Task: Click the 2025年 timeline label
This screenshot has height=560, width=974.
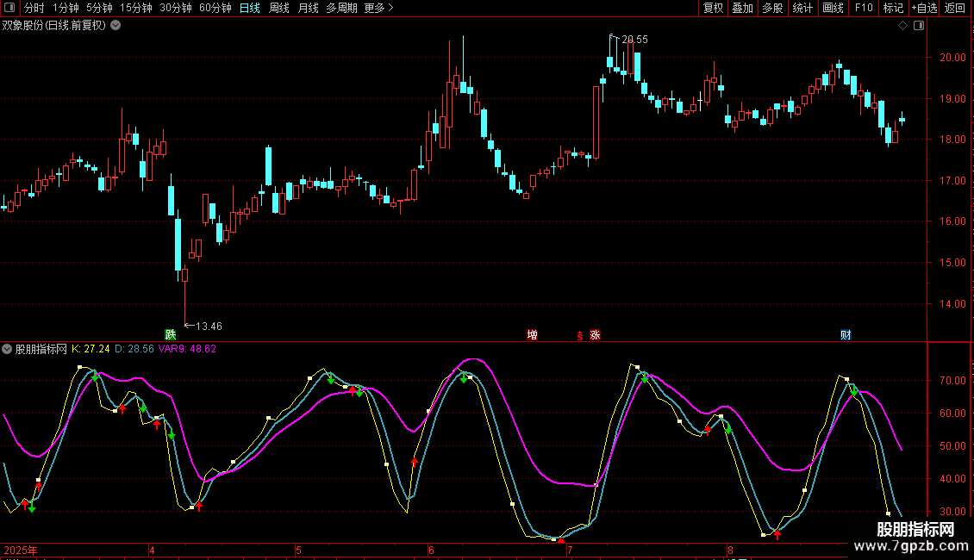Action: (x=21, y=550)
